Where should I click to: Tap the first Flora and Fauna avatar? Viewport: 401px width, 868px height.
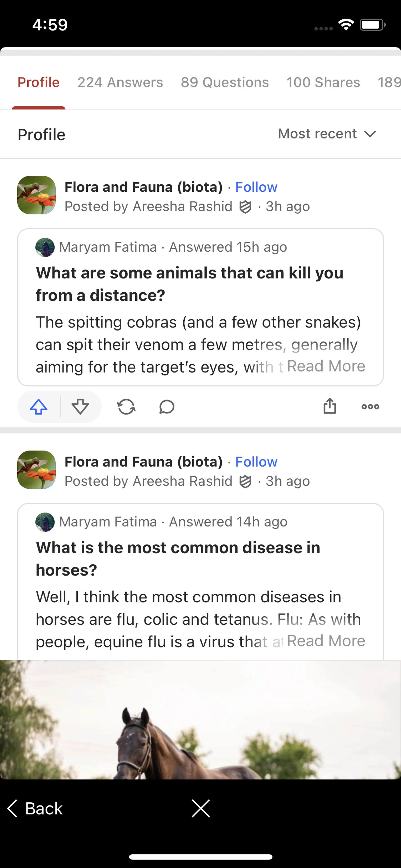pos(36,195)
